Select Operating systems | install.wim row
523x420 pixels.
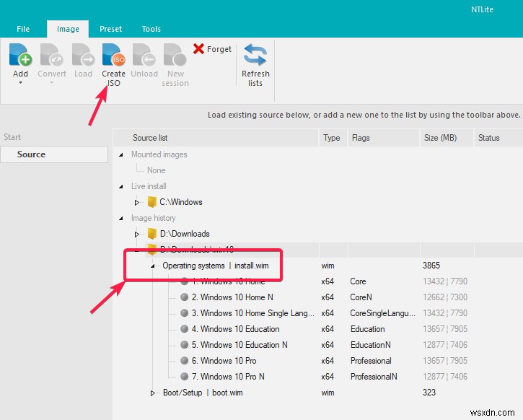pyautogui.click(x=216, y=266)
